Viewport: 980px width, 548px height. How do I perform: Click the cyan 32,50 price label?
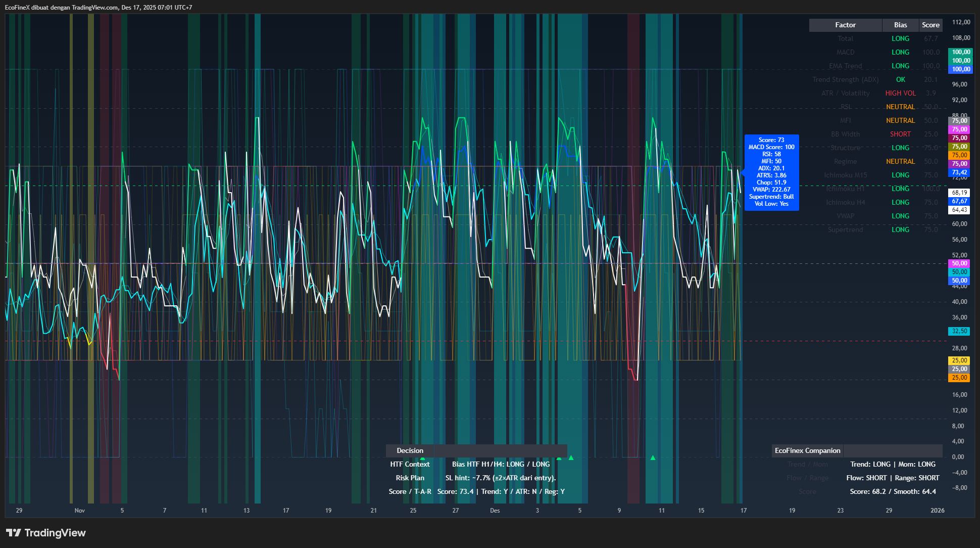point(959,331)
